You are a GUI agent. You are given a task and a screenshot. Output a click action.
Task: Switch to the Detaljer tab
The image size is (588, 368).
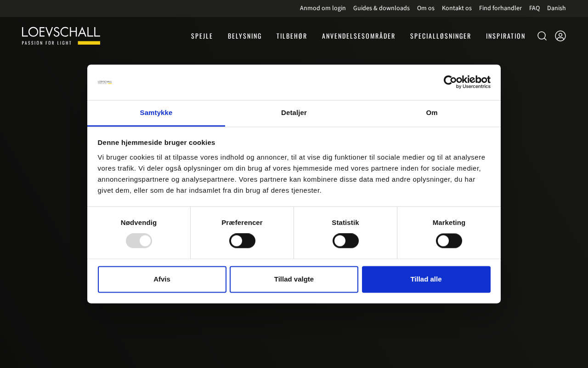(x=294, y=113)
